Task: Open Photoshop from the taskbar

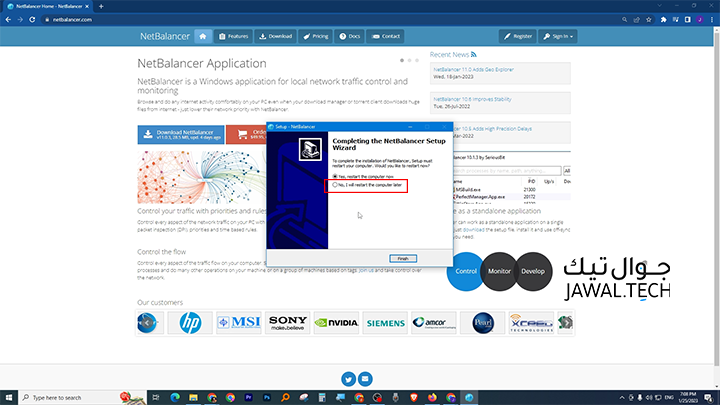Action: 267,398
